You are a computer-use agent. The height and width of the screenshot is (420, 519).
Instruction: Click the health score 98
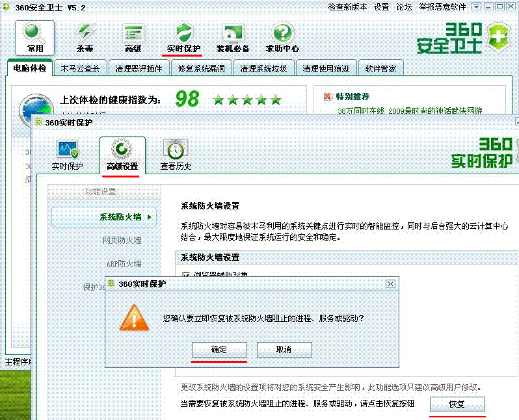pyautogui.click(x=187, y=99)
